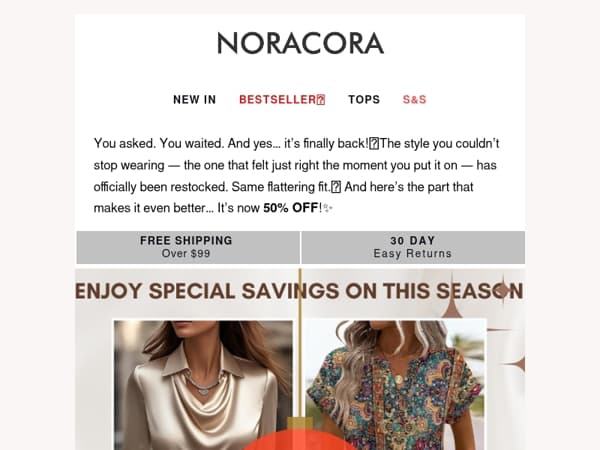Click the emoji box beside BESTSELLER
Image resolution: width=600 pixels, height=450 pixels.
(x=321, y=100)
